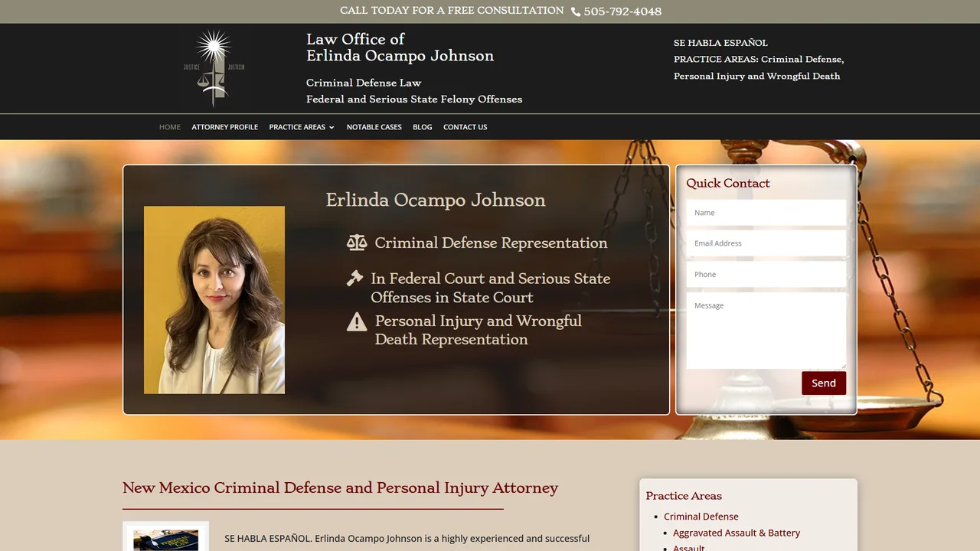Screen dimensions: 980x551
Task: Click 'Criminal Defense Representation' banner text
Action: click(x=491, y=243)
